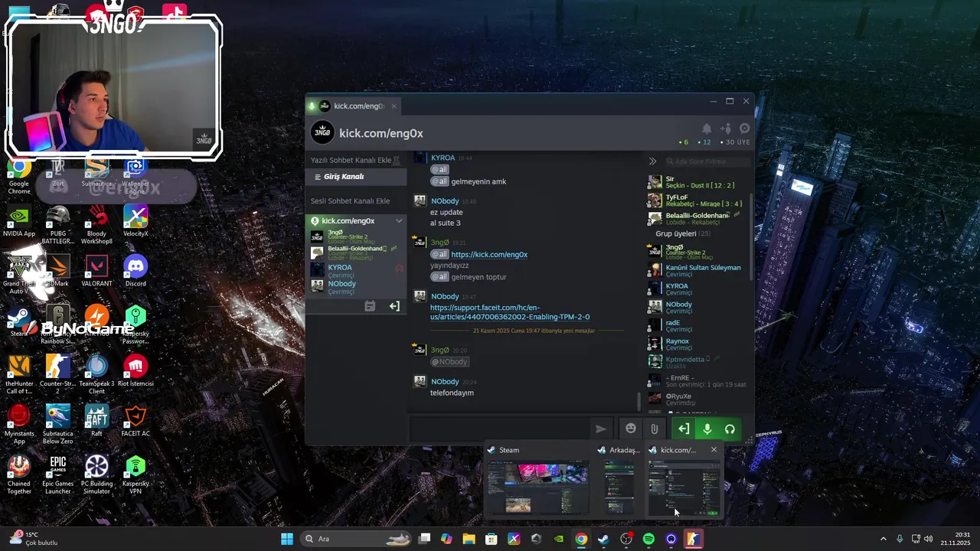Image resolution: width=980 pixels, height=551 pixels.
Task: Open PC Building Simulator desktop shortcut
Action: [96, 475]
